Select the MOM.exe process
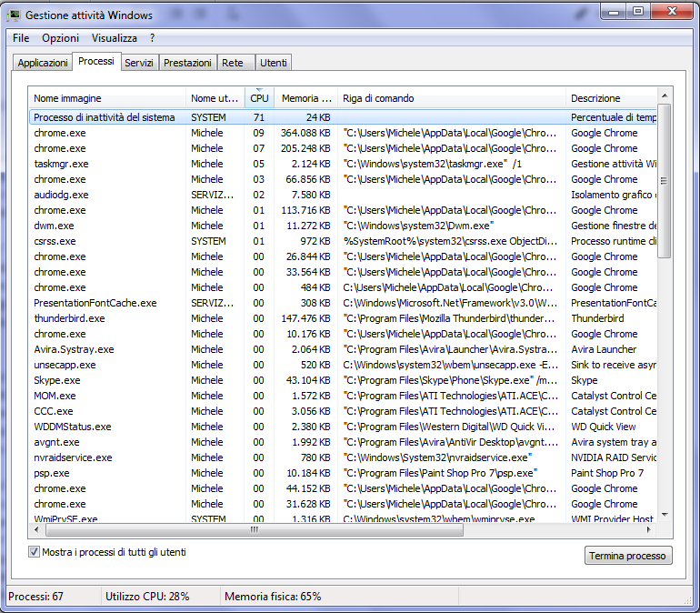This screenshot has width=700, height=613. click(x=343, y=396)
